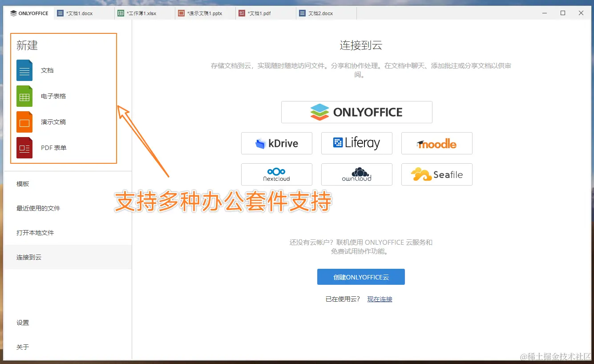
Task: Connect to moodle cloud
Action: click(x=437, y=143)
